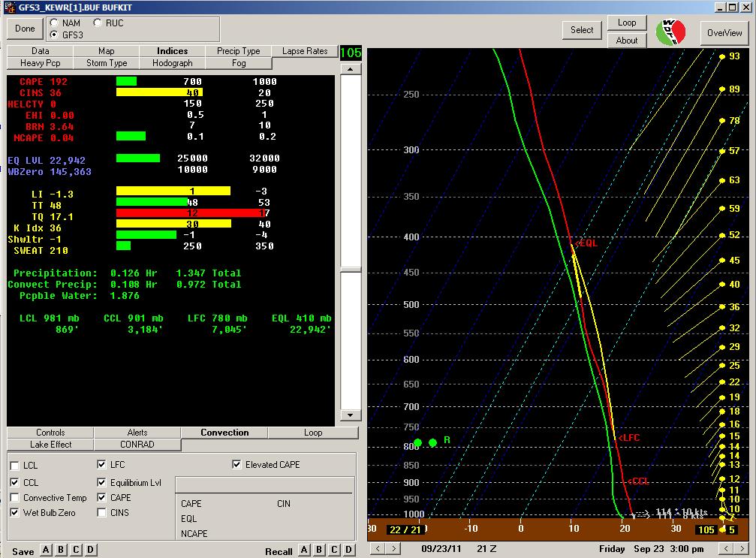Click the Loop button above About
Viewport: 756px width, 558px height.
click(627, 23)
